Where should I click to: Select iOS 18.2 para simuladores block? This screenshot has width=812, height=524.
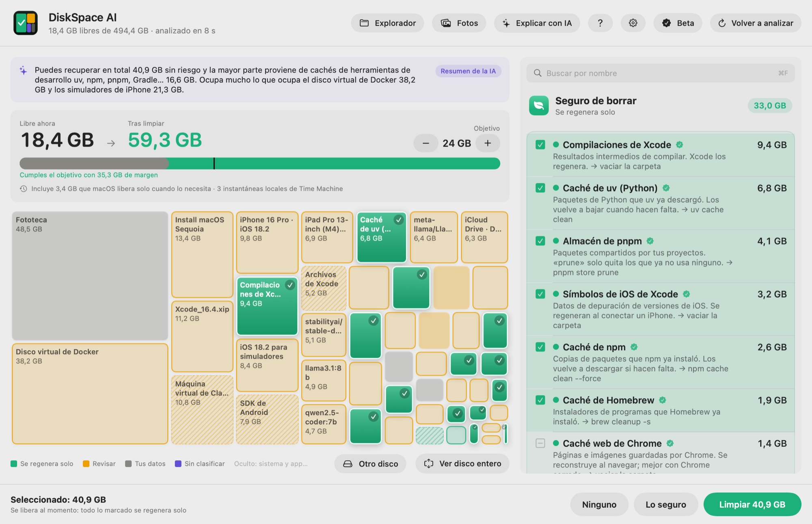(267, 365)
